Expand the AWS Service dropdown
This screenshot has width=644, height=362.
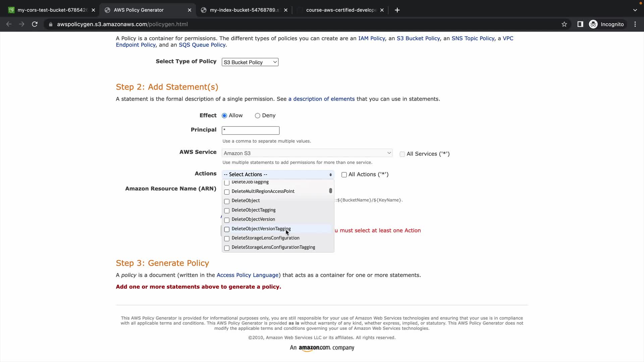[x=307, y=153]
